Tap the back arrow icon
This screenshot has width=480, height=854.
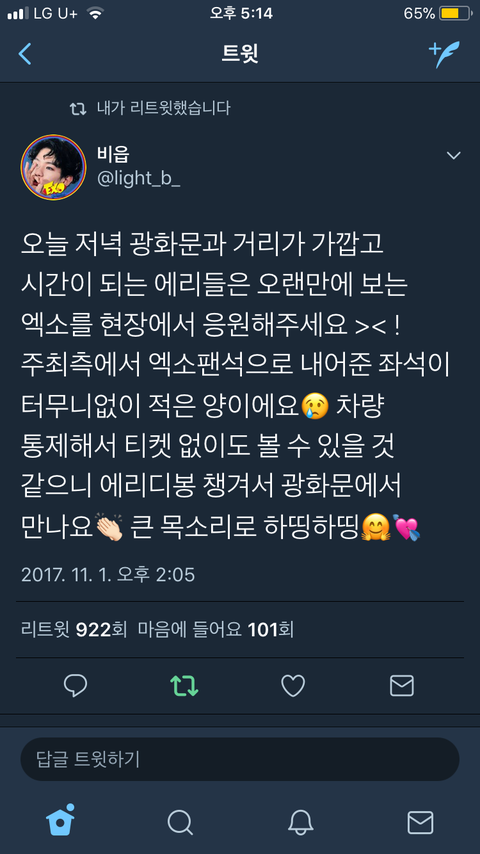pyautogui.click(x=25, y=54)
